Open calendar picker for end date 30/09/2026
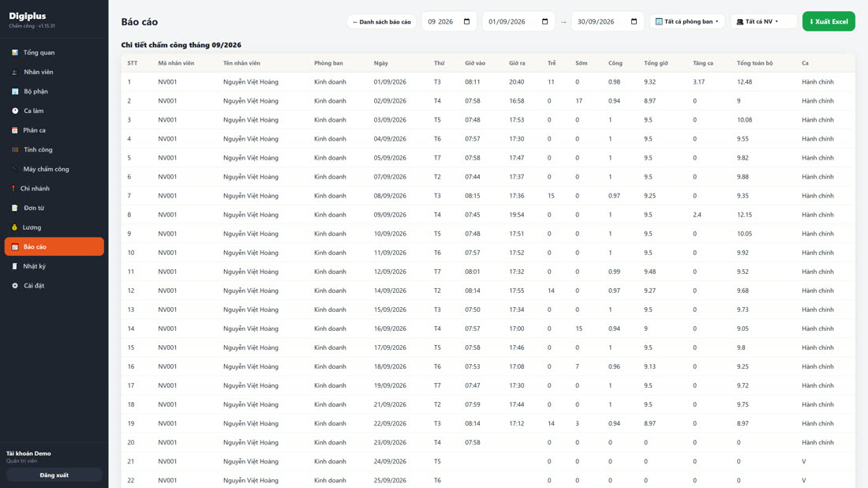The image size is (868, 488). pyautogui.click(x=634, y=21)
